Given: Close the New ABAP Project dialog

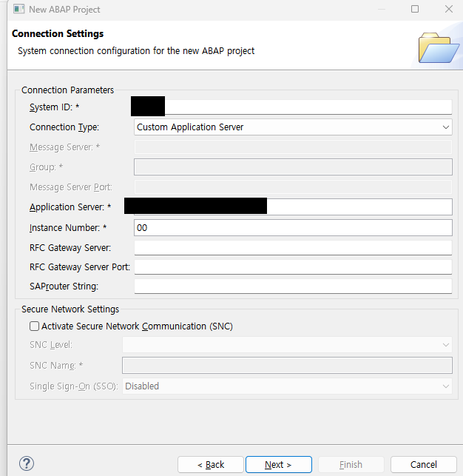Looking at the screenshot, I should point(449,9).
